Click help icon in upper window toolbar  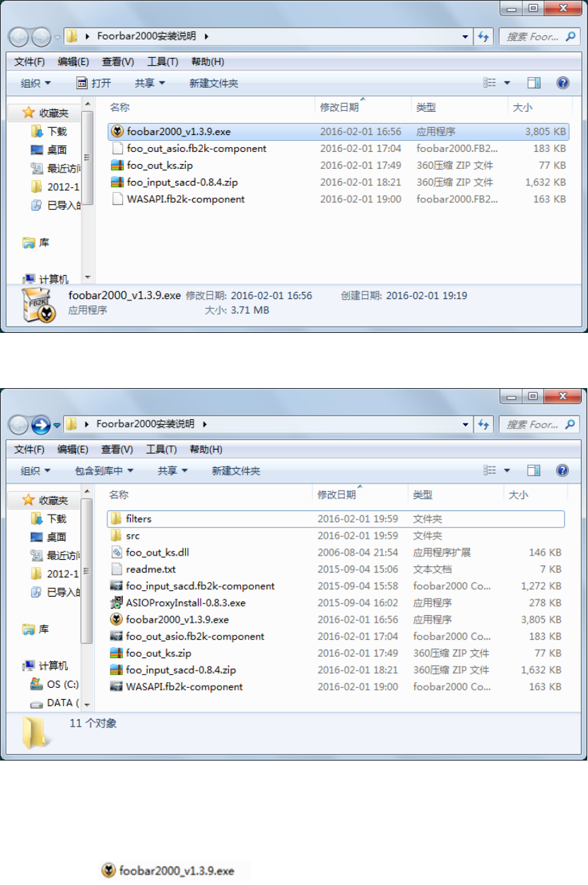click(563, 83)
